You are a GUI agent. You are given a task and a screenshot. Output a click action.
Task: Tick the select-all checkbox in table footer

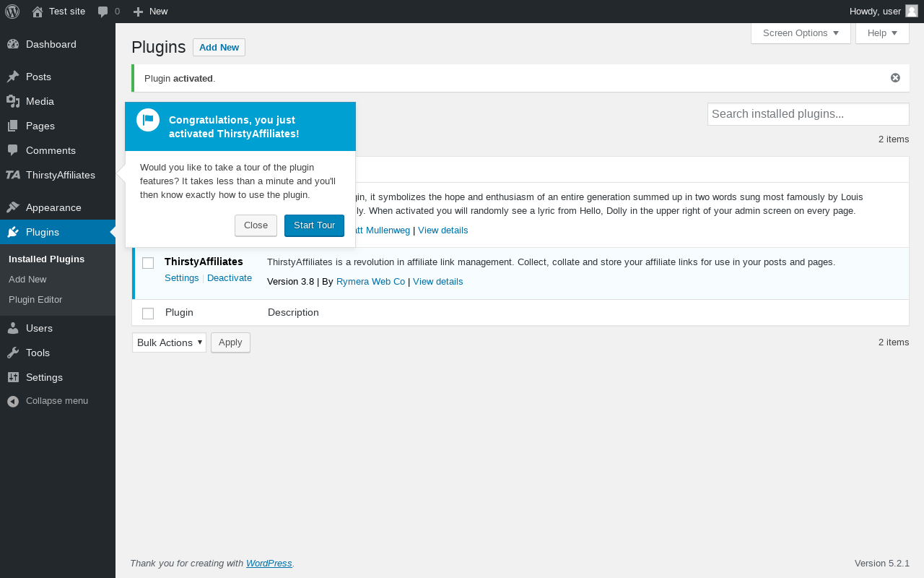tap(148, 314)
